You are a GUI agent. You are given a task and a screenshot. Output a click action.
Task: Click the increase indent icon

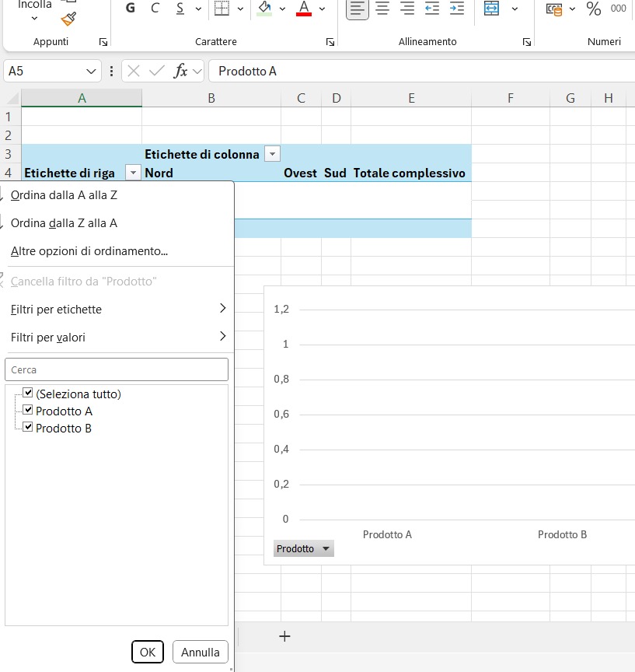coord(457,9)
